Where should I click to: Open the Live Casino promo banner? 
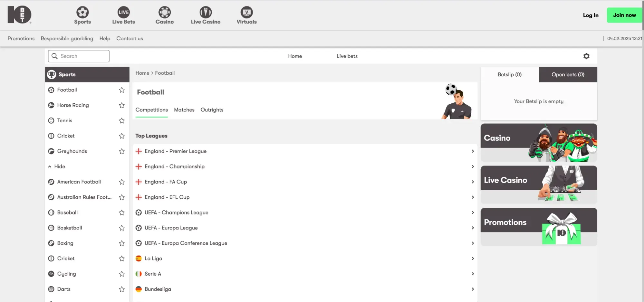tap(539, 185)
